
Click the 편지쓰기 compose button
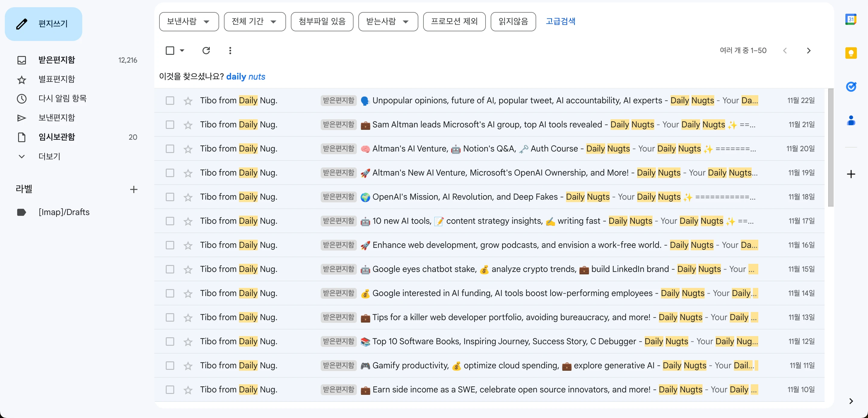(x=43, y=24)
